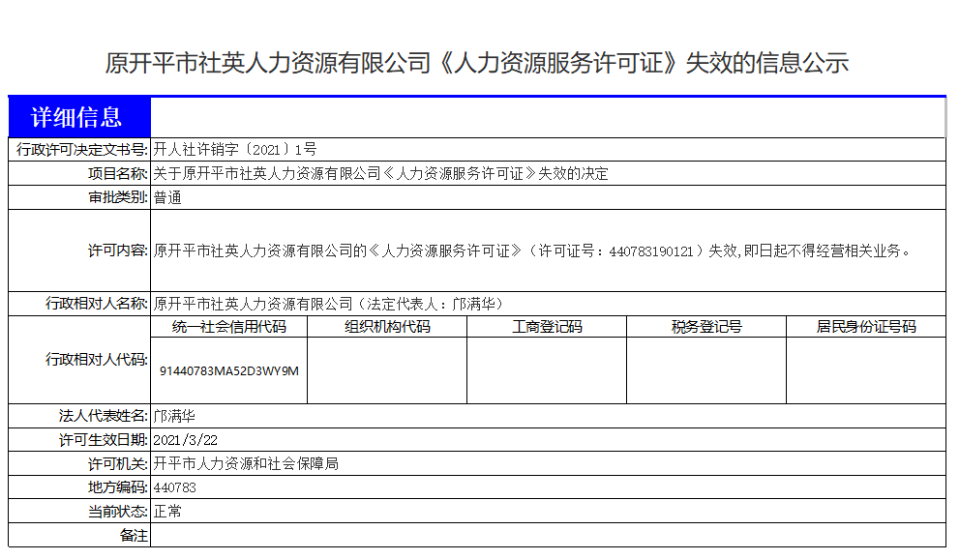
Task: Click the 地方编码 row label
Action: pos(117,487)
